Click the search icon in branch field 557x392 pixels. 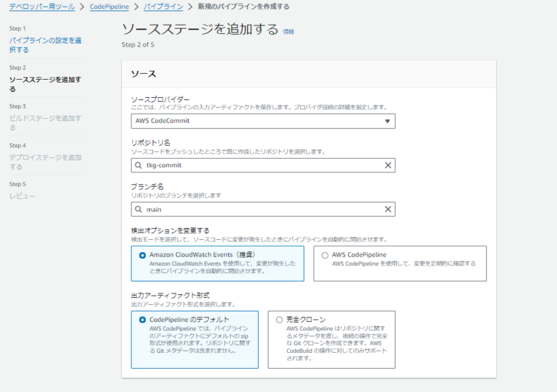pyautogui.click(x=139, y=209)
